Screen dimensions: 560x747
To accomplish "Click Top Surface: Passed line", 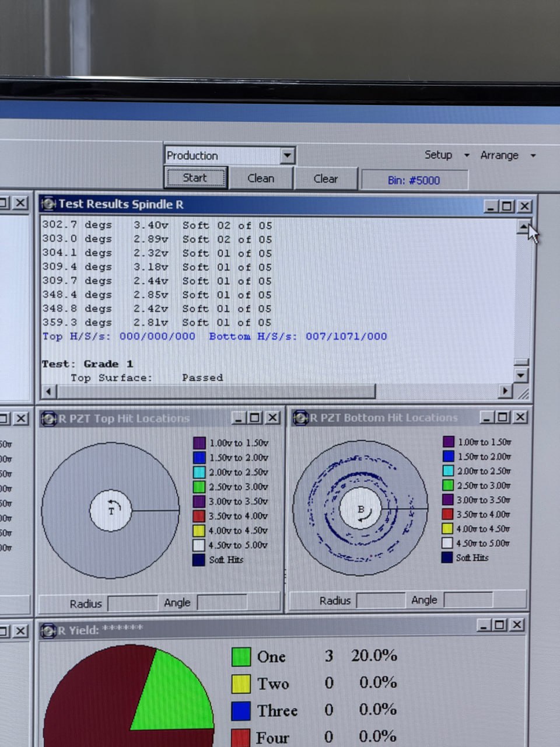I will coord(147,378).
